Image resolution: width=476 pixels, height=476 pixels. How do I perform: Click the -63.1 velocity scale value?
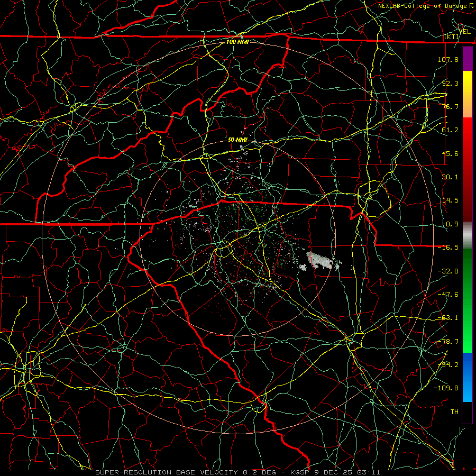point(448,317)
